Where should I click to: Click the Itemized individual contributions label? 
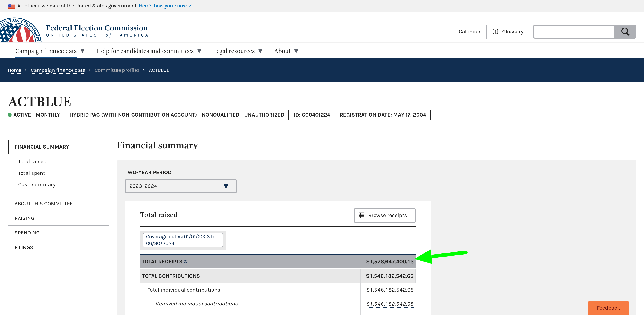[196, 304]
